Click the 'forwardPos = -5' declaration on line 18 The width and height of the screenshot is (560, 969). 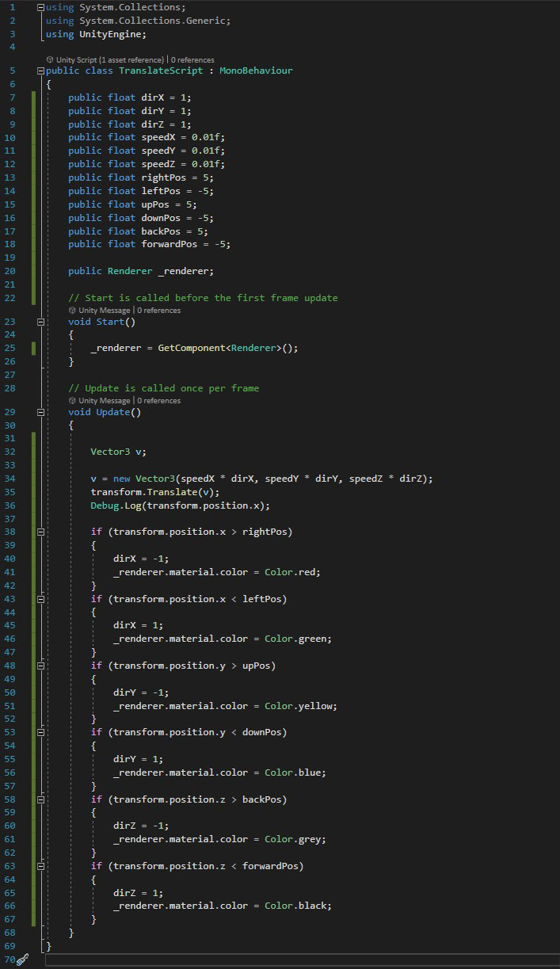tap(186, 244)
